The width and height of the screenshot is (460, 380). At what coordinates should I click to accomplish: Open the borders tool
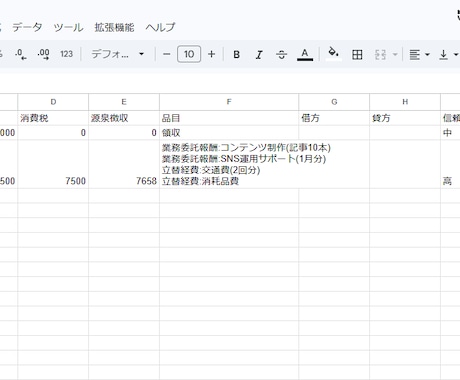pos(357,54)
